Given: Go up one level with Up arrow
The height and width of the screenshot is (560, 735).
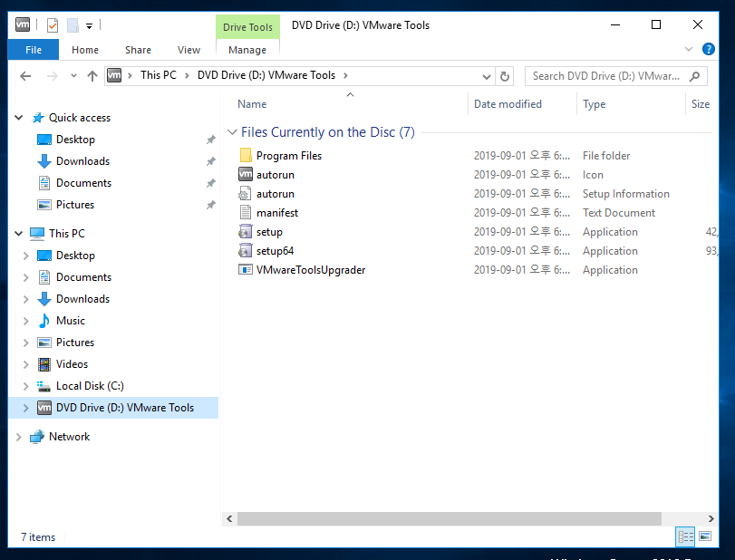Looking at the screenshot, I should click(92, 76).
